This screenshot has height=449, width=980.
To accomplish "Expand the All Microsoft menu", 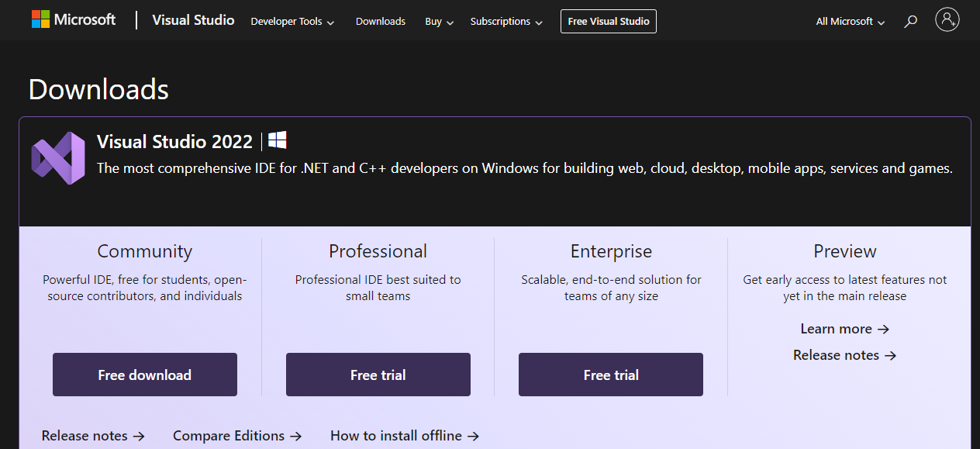I will [x=851, y=22].
